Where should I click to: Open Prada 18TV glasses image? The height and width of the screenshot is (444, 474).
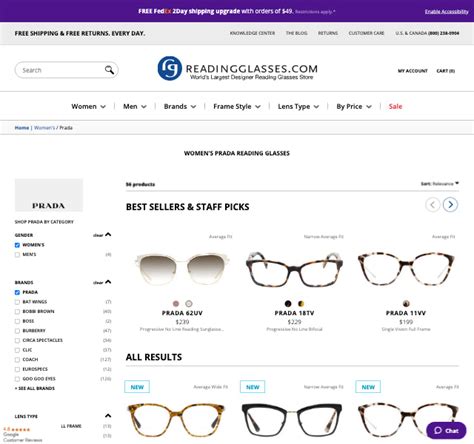pyautogui.click(x=294, y=269)
